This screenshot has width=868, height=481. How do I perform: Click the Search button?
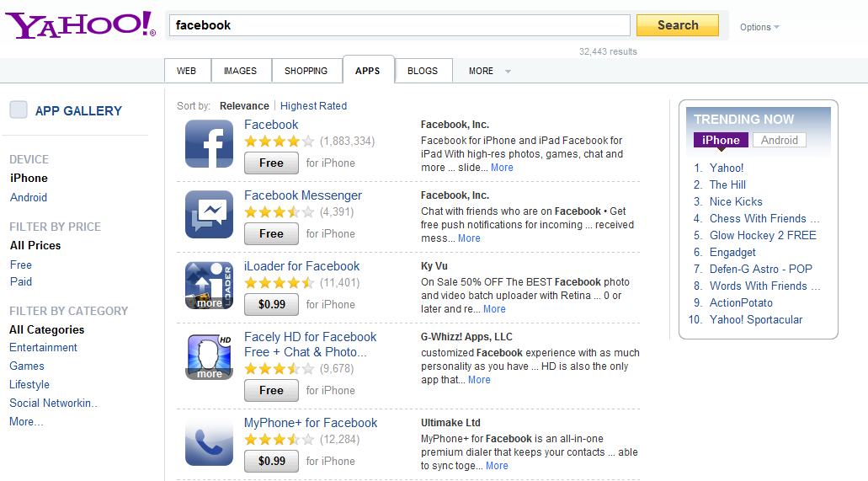click(678, 25)
